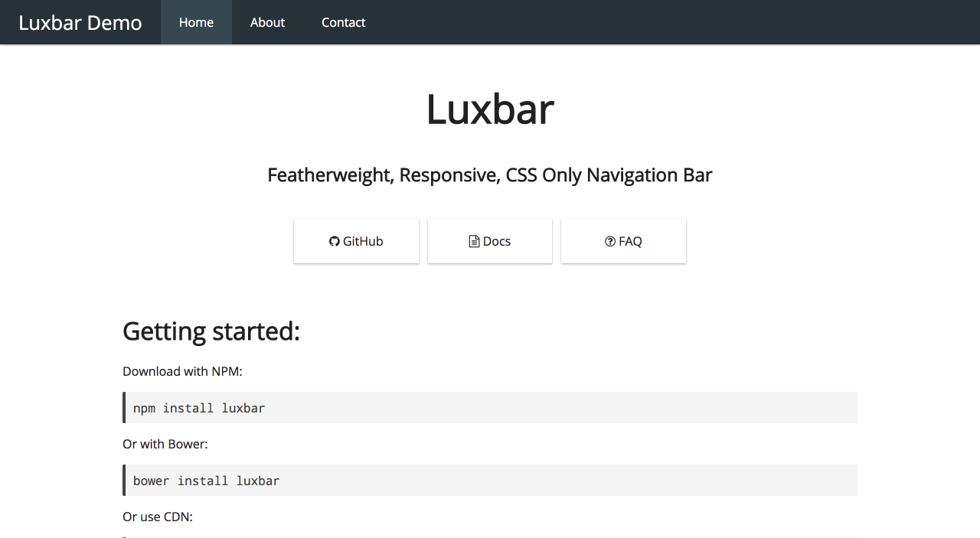Click the GitHub octocat icon
Image resolution: width=980 pixels, height=538 pixels.
(334, 241)
